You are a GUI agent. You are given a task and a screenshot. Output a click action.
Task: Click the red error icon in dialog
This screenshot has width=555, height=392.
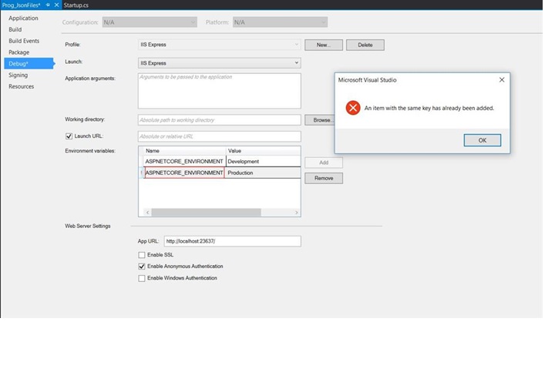click(353, 108)
